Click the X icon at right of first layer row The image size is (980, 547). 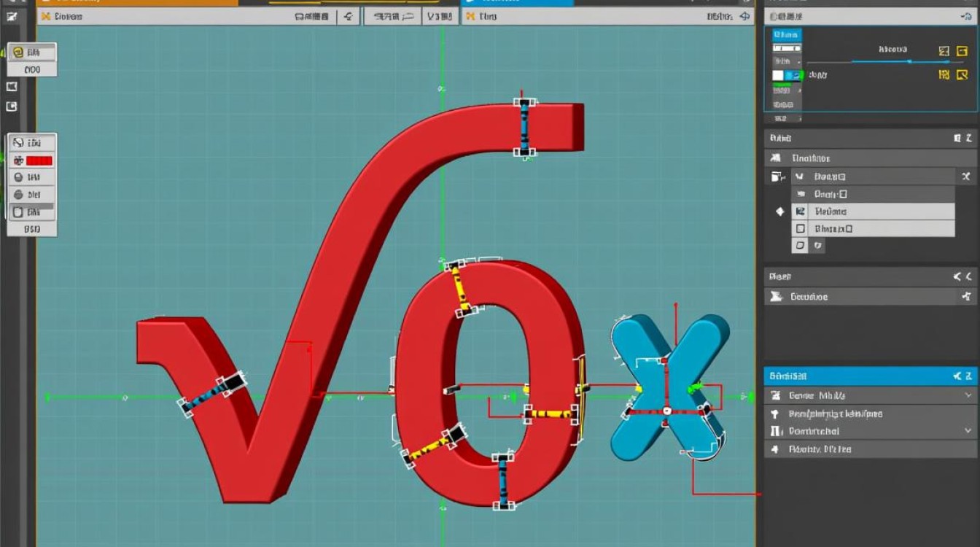pos(965,176)
